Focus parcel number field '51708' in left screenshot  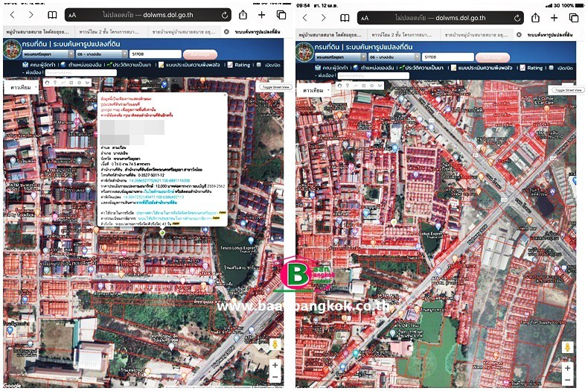point(156,54)
